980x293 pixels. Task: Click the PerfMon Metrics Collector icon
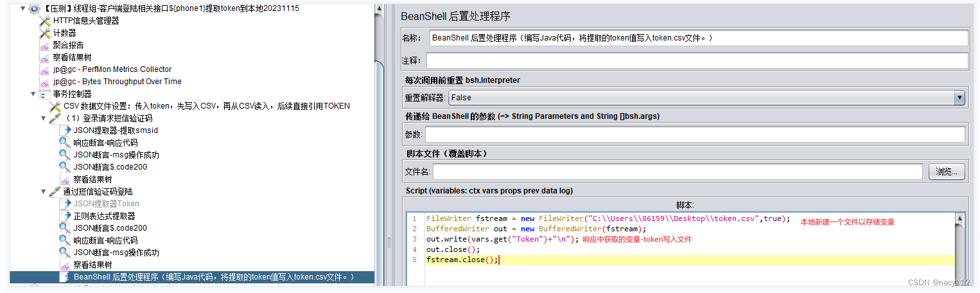coord(45,69)
